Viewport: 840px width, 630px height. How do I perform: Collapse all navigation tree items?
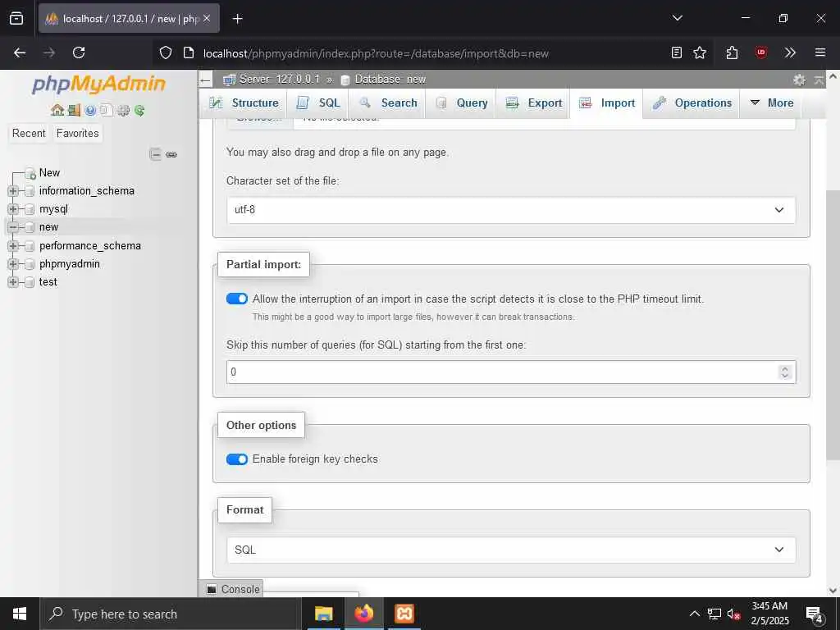coord(155,154)
